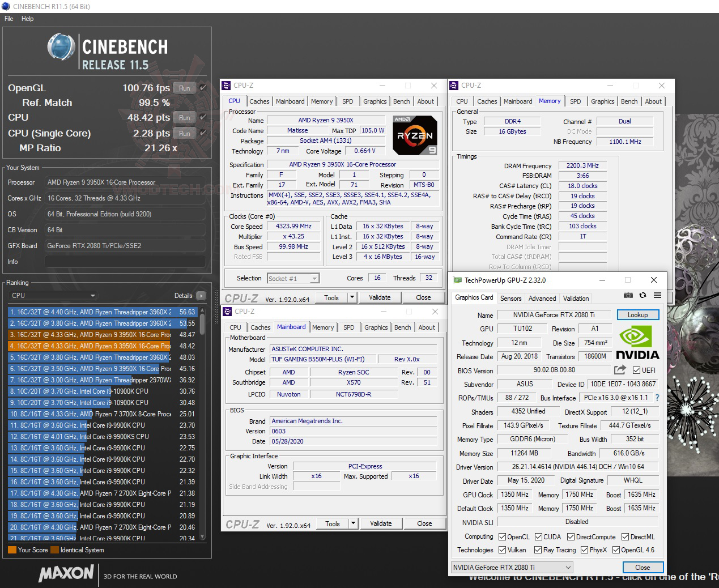Open the Memory tab in CPU-Z
The width and height of the screenshot is (719, 588).
322,101
